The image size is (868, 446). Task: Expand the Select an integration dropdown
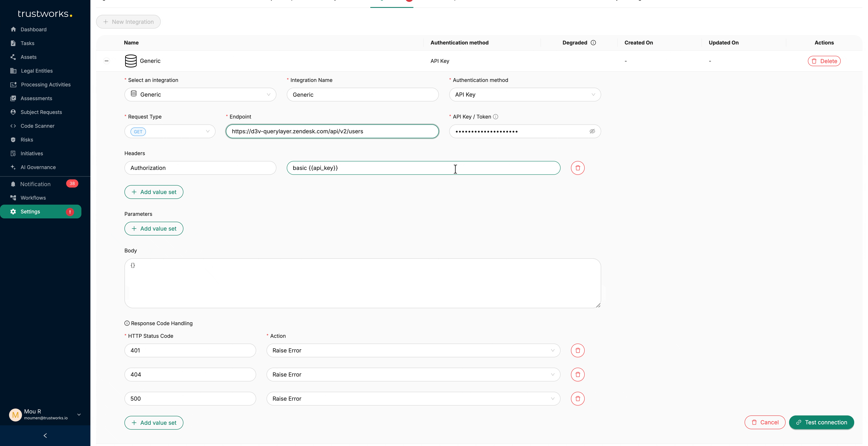[x=200, y=95]
